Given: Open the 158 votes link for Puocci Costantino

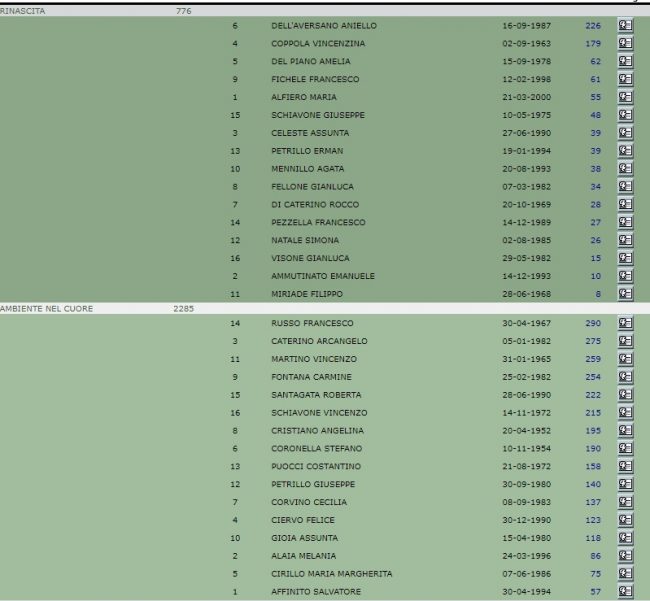Looking at the screenshot, I should coord(592,466).
